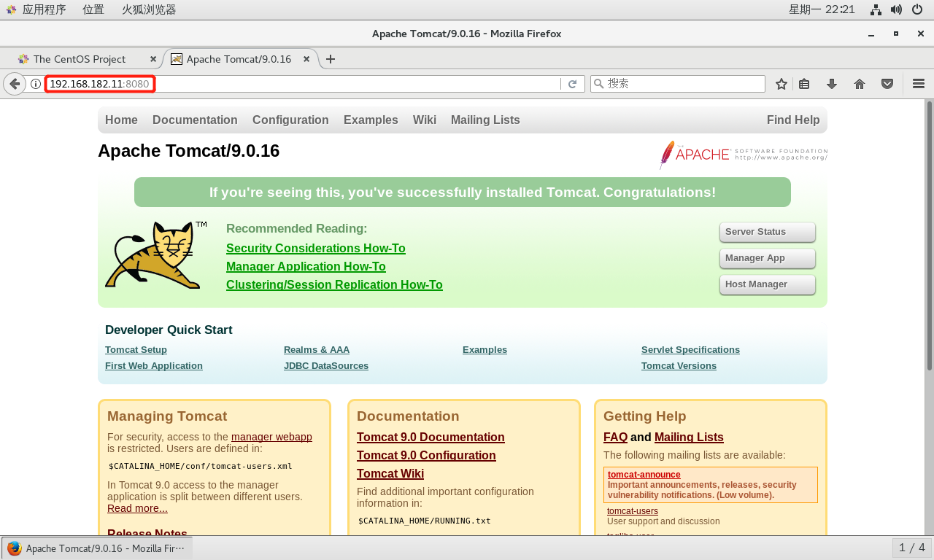
Task: Open the Wiki navigation link
Action: point(425,120)
